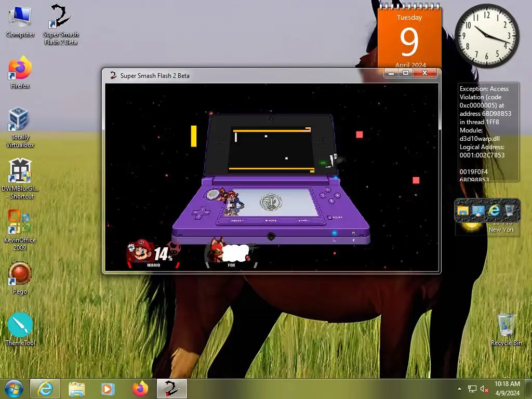Click the network status tray icon
The width and height of the screenshot is (532, 399).
472,389
